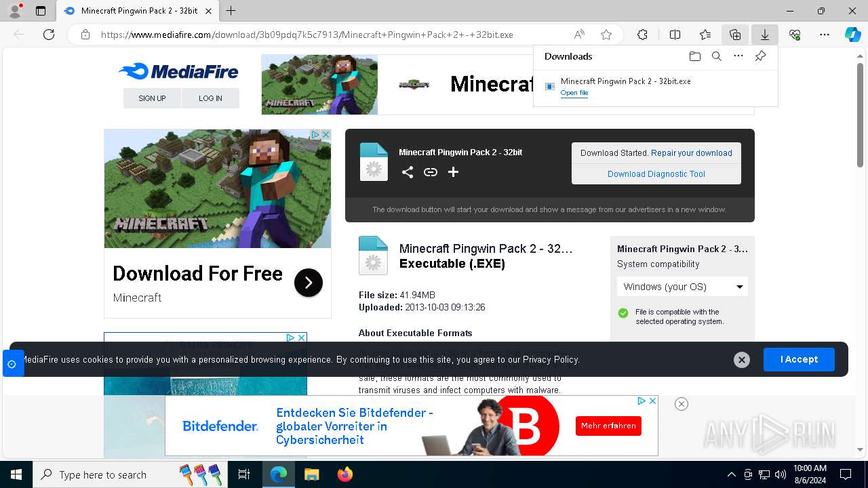Type in the Windows search box

click(x=129, y=474)
